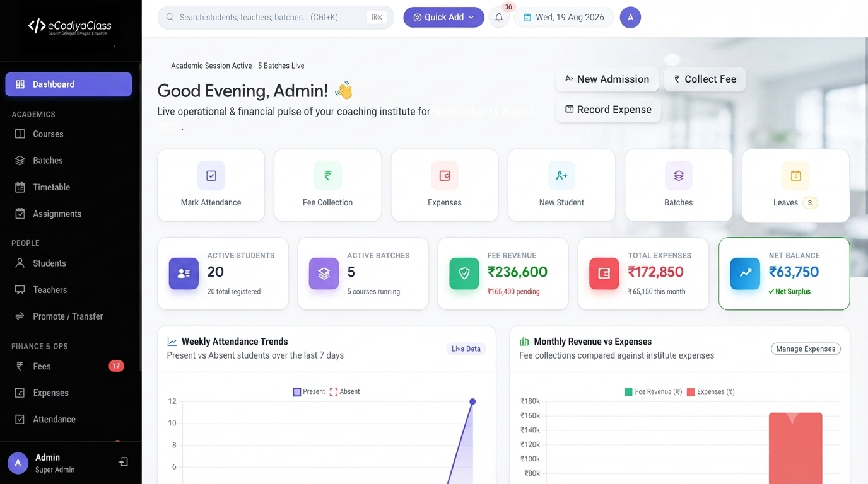The width and height of the screenshot is (868, 484).
Task: Click the ₹65,150 this month text
Action: 657,292
